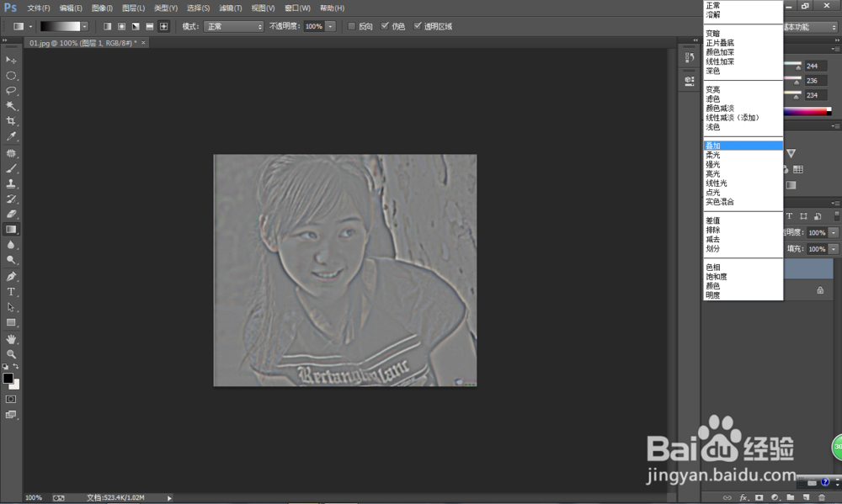Open the 模式 blend mode dropdown in the options bar
The height and width of the screenshot is (504, 842).
233,26
